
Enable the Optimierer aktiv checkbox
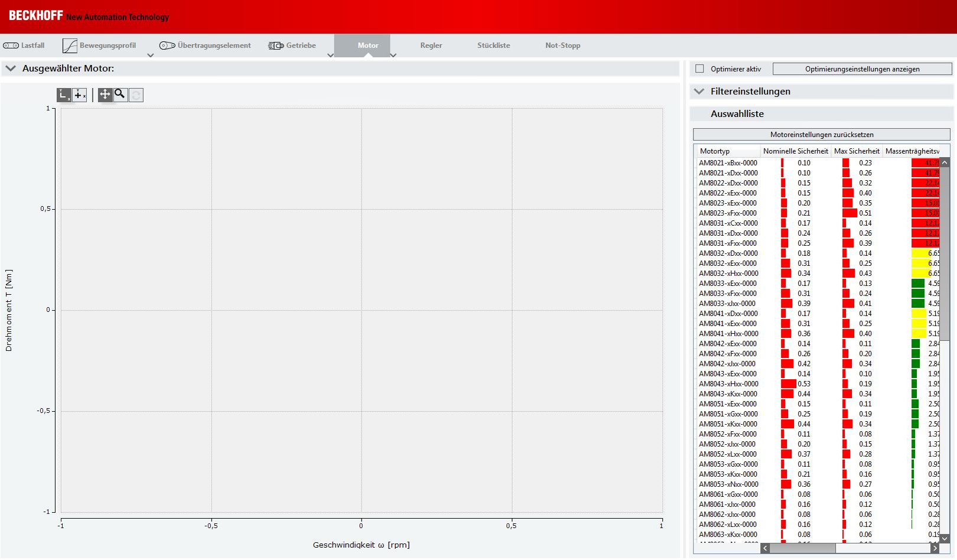coord(699,69)
